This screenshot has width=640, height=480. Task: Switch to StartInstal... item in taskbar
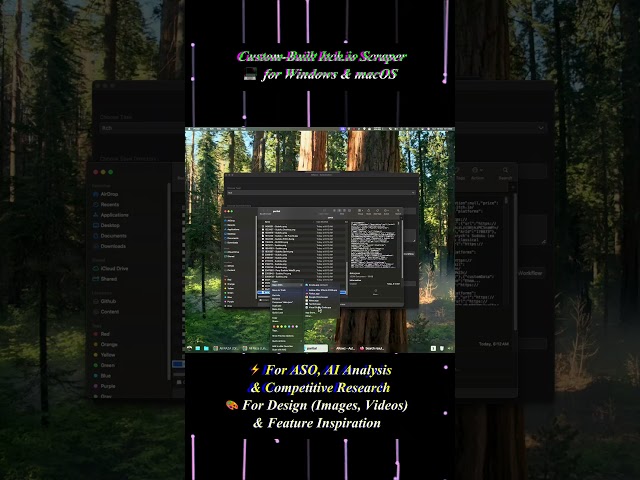pos(372,349)
